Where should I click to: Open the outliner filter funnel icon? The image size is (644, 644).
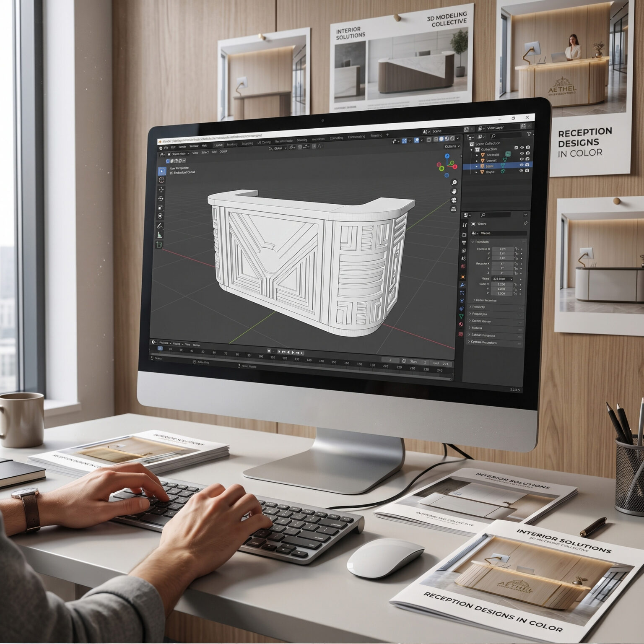tap(530, 135)
